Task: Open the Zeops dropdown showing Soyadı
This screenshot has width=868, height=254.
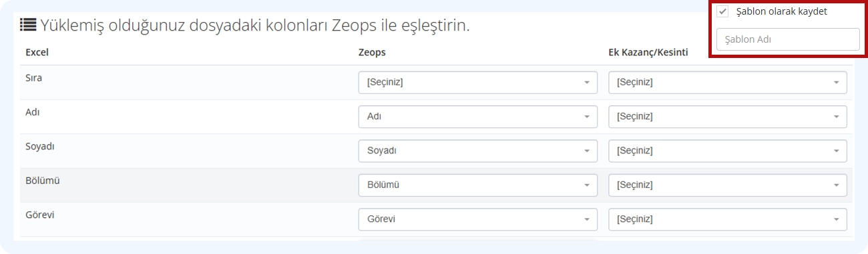Action: (x=477, y=151)
